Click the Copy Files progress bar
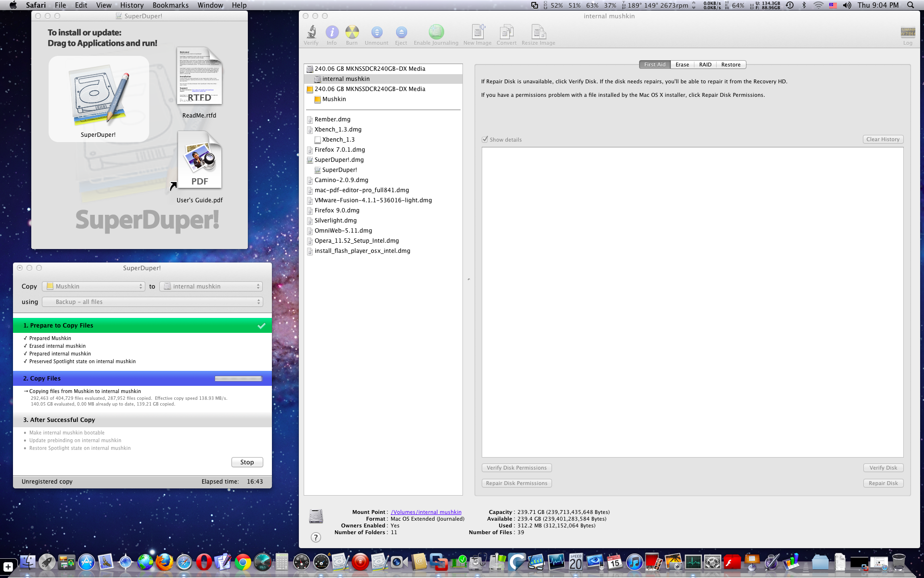 pyautogui.click(x=238, y=379)
